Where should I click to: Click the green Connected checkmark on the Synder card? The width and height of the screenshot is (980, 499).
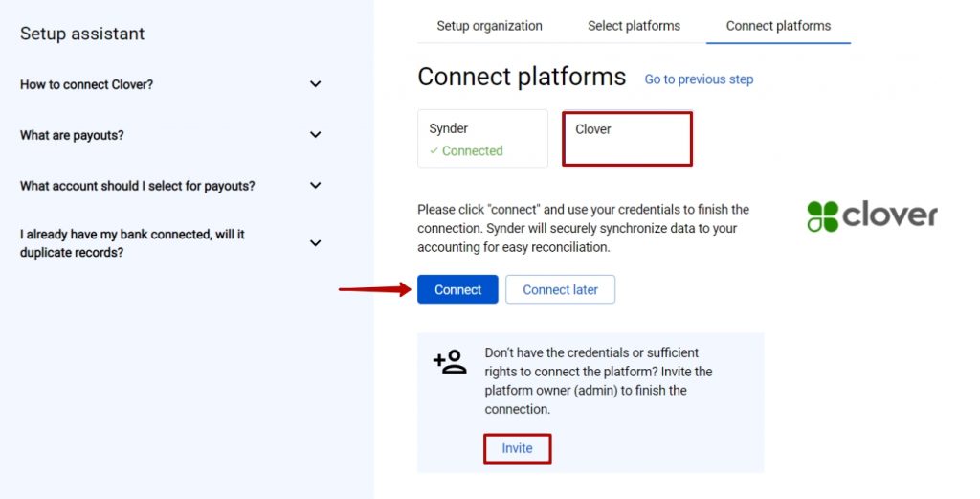tap(434, 151)
